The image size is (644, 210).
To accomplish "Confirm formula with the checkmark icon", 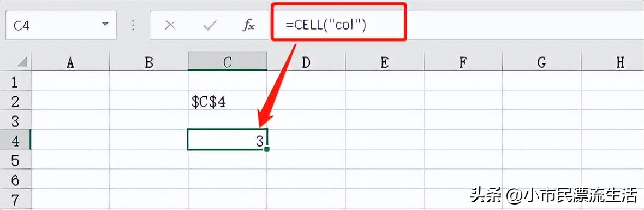I will point(210,26).
